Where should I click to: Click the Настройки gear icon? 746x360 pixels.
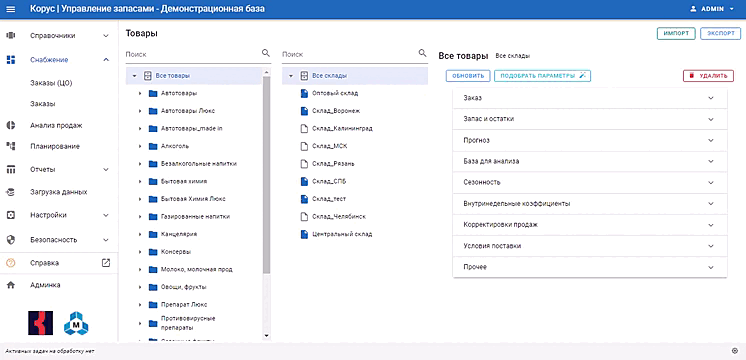(10, 215)
